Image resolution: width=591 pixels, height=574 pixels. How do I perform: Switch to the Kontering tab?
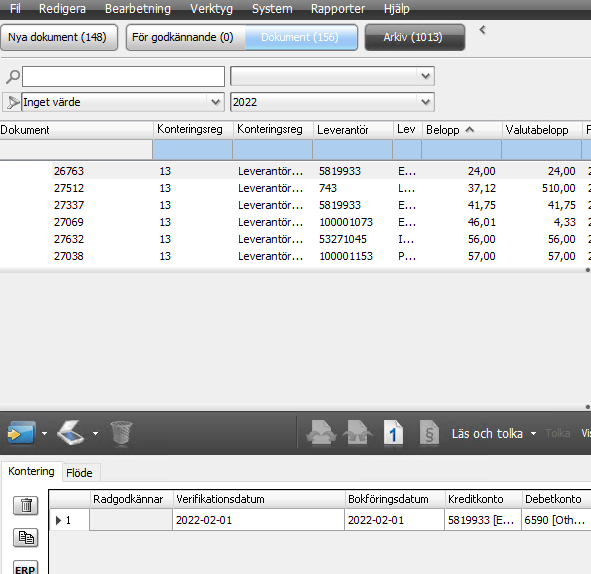[31, 471]
